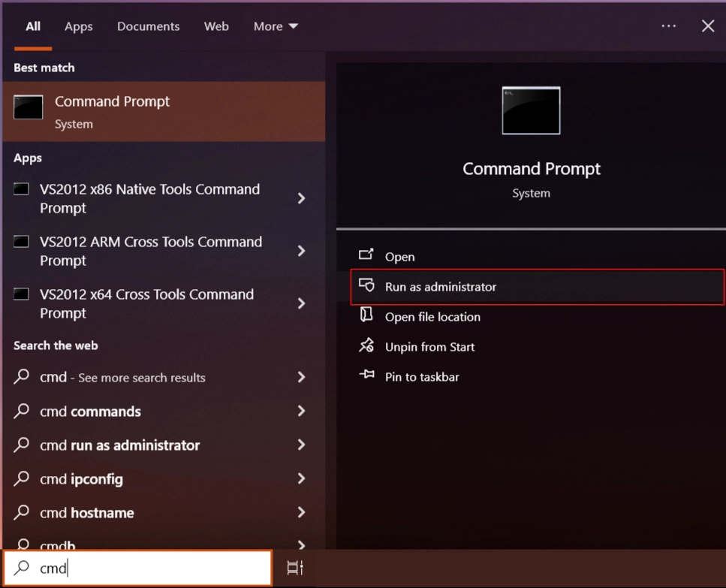Click the Open file location icon

366,315
